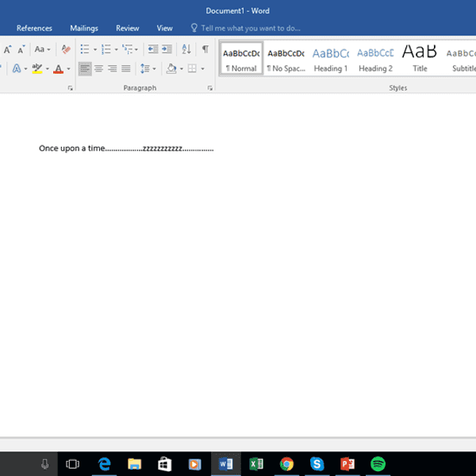Image resolution: width=476 pixels, height=476 pixels.
Task: Apply the Bullets list icon
Action: click(85, 49)
